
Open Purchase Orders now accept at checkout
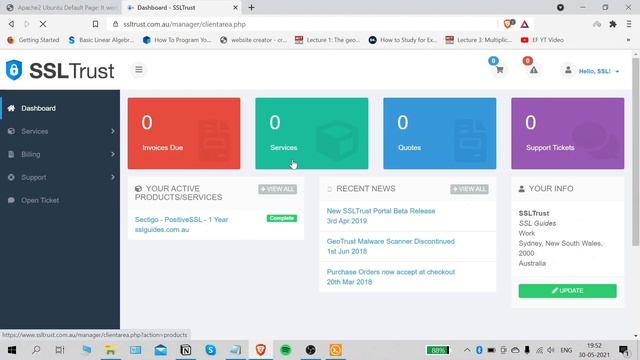(x=391, y=272)
